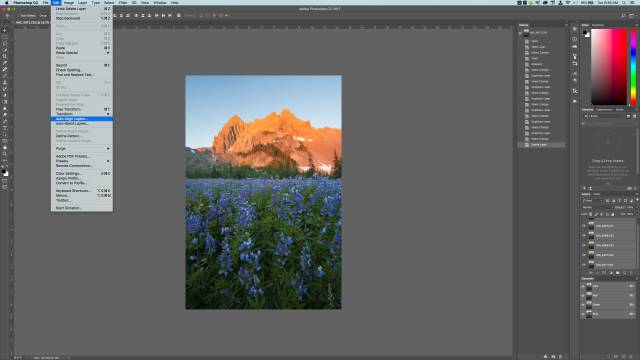
Task: Toggle visibility of Red channel
Action: point(583,295)
